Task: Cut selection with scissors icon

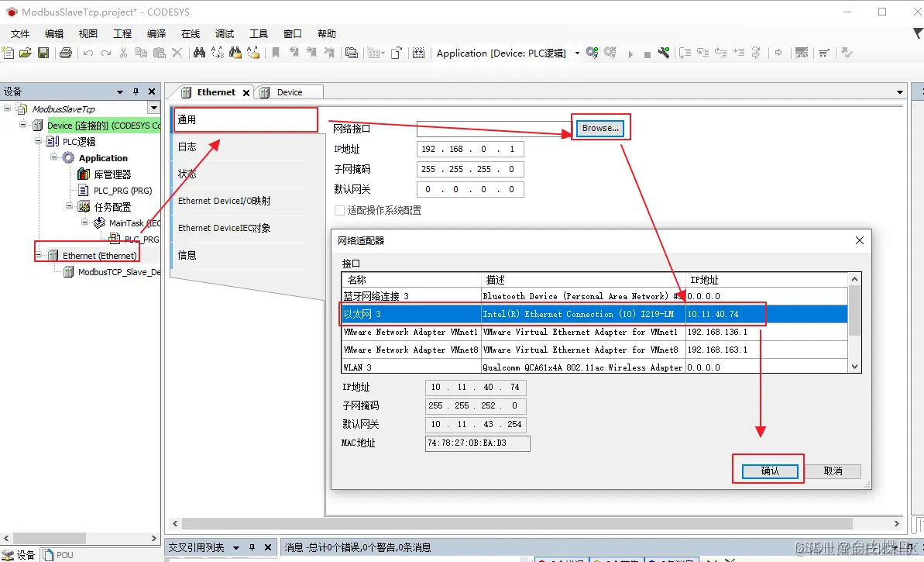Action: 123,53
